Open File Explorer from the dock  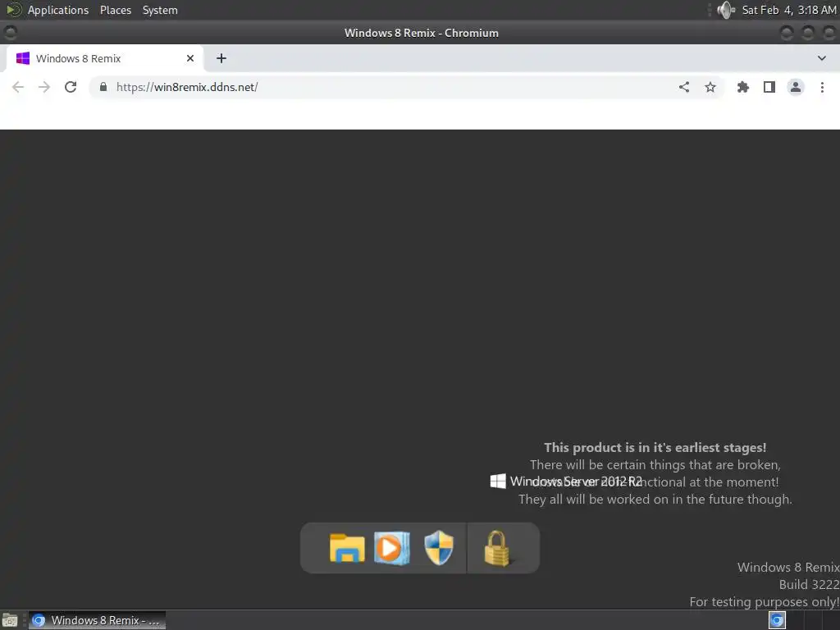click(x=347, y=548)
